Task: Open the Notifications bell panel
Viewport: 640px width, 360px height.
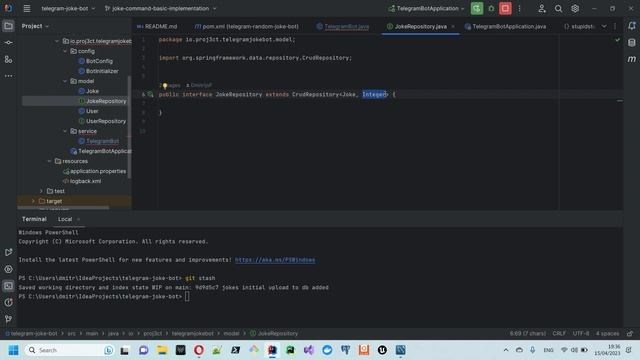Action: [632, 26]
